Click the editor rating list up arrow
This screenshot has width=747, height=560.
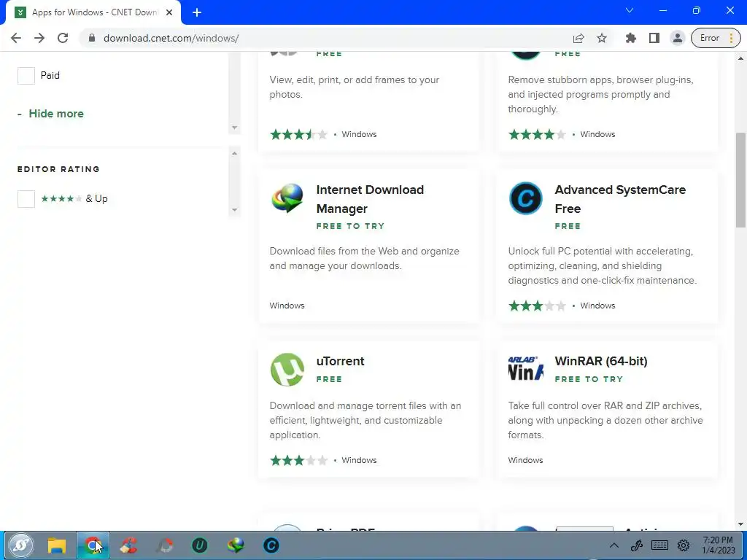tap(234, 153)
